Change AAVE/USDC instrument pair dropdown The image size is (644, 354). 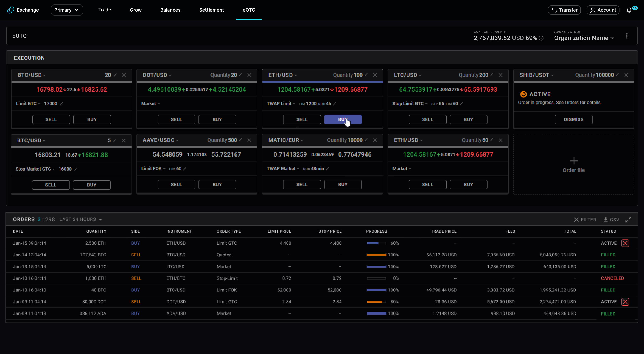[160, 140]
